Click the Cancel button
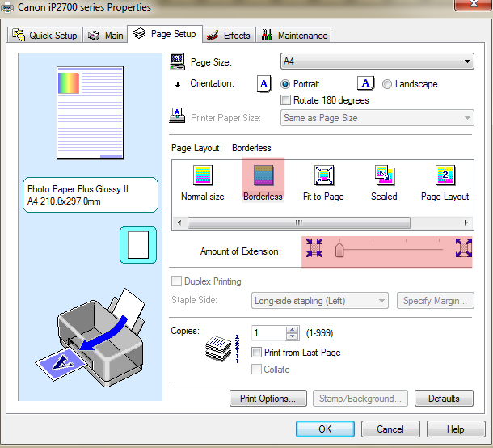Image resolution: width=493 pixels, height=448 pixels. point(390,429)
